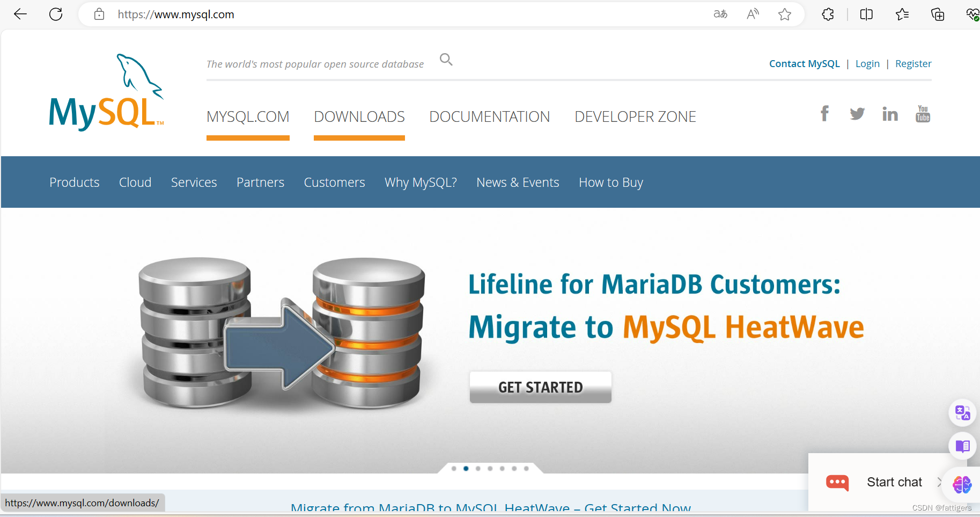The height and width of the screenshot is (517, 980).
Task: Select the fifth carousel dot
Action: [x=502, y=469]
